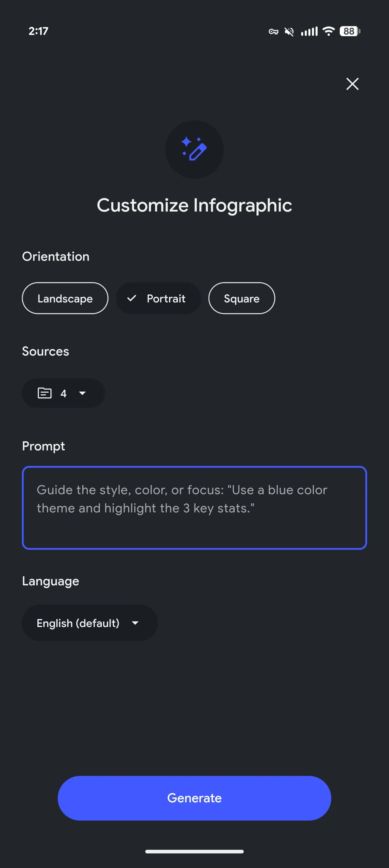Tap the cellular signal bars icon
The image size is (389, 868).
309,32
